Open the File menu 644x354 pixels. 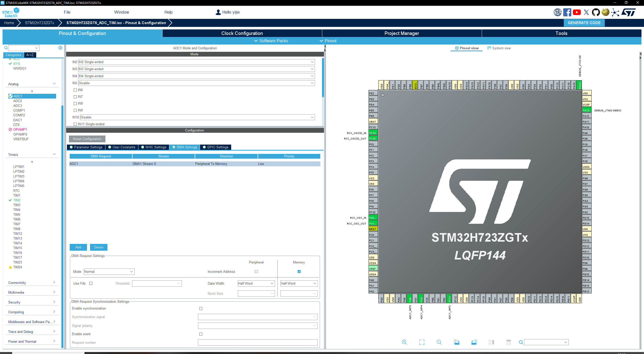pyautogui.click(x=67, y=12)
